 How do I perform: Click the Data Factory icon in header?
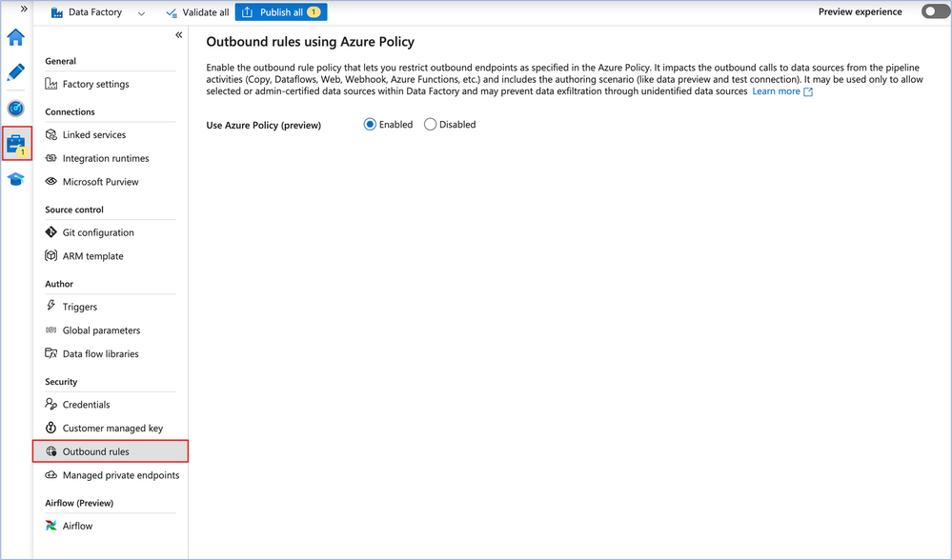pos(56,12)
